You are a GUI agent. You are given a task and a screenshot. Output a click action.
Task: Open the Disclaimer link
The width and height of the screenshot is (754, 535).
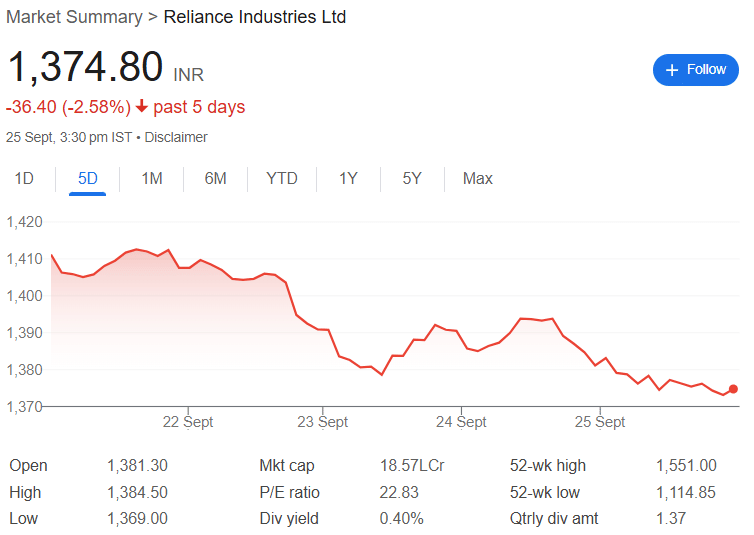(x=176, y=137)
